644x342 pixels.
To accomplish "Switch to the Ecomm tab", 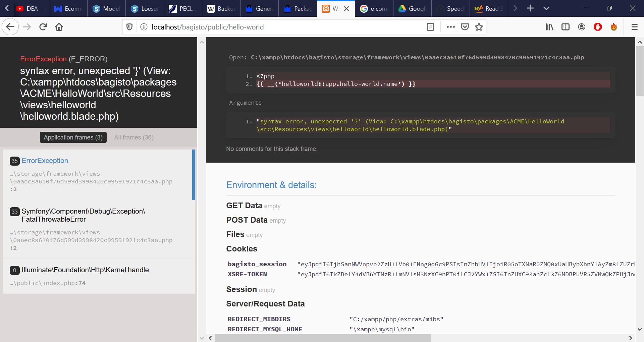I will coord(68,8).
